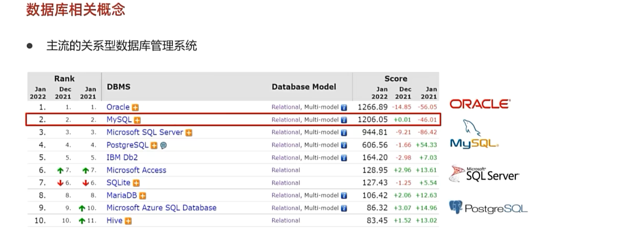Click the speech bubble icon beside PostgreSQL
This screenshot has height=237, width=644.
(x=164, y=145)
